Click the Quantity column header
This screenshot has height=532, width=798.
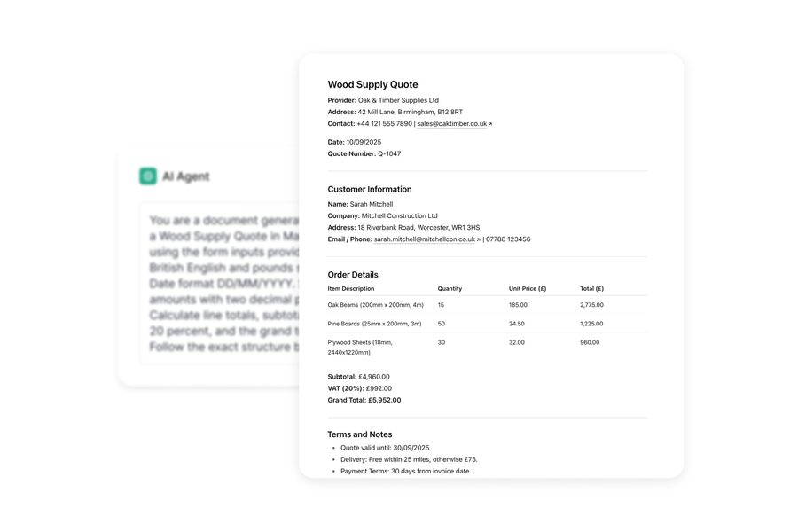450,289
